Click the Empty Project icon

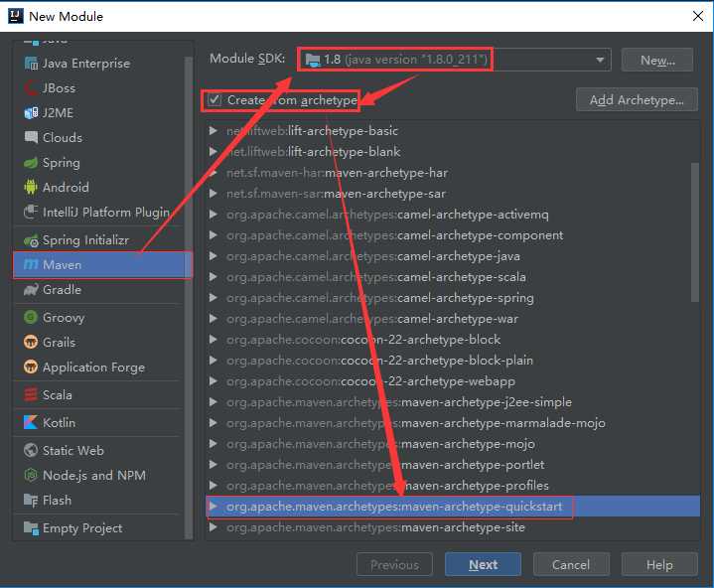31,527
